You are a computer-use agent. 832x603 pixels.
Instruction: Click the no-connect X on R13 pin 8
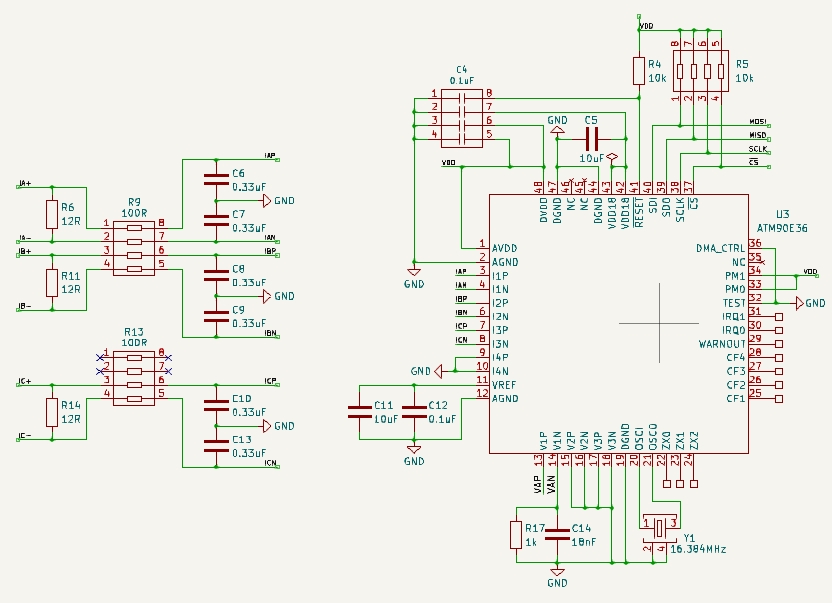click(x=169, y=357)
